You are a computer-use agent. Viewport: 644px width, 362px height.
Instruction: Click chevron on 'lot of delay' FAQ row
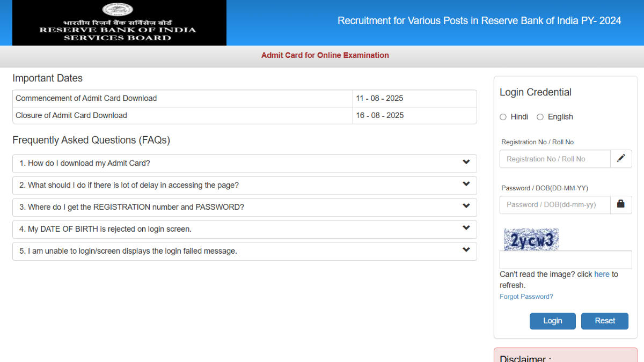pyautogui.click(x=466, y=184)
